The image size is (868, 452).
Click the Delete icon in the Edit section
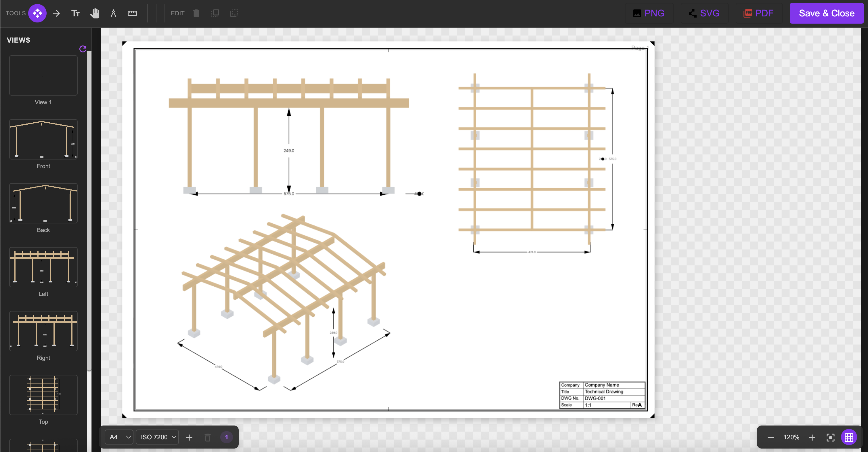pos(196,13)
